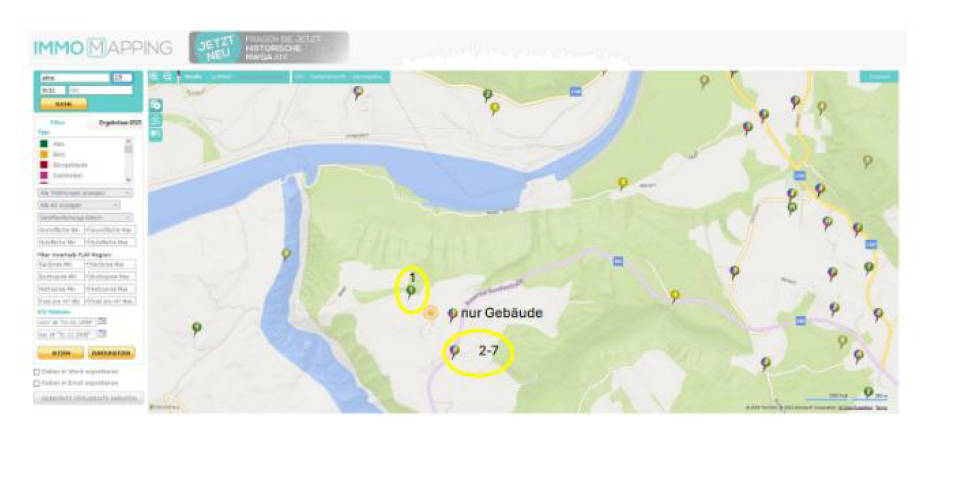Viewport: 956px width, 479px height.
Task: Click the yellow pin on the purple road
Action: [674, 296]
